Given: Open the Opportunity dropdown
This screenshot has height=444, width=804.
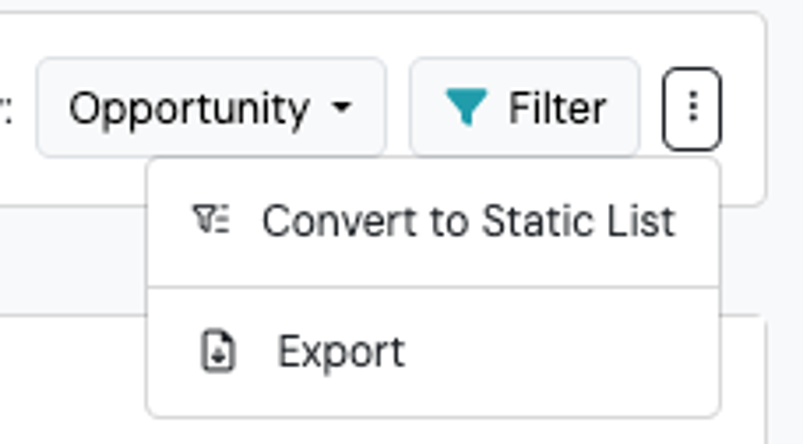Looking at the screenshot, I should click(211, 107).
